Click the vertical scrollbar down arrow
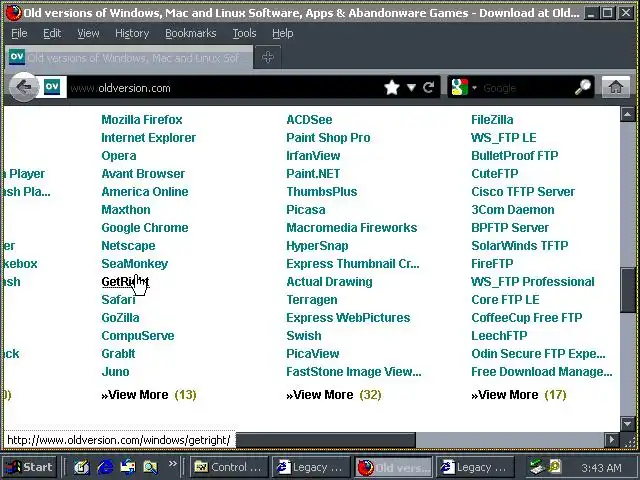 (x=628, y=424)
